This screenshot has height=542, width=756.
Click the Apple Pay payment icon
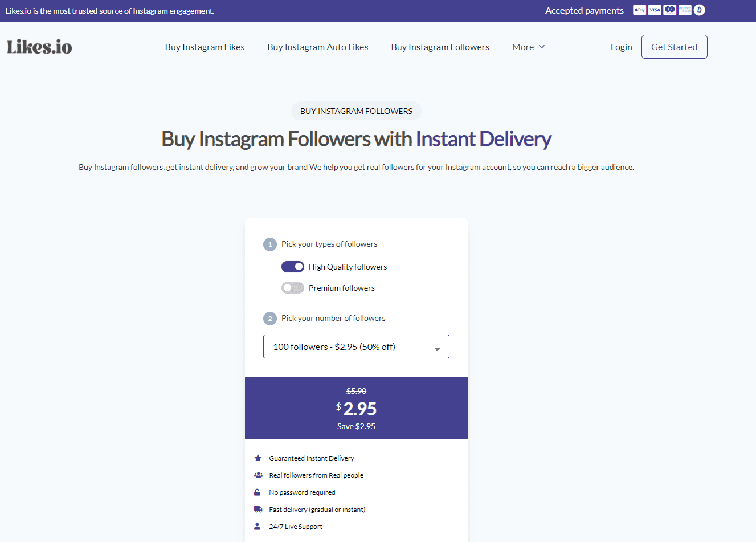(x=639, y=10)
